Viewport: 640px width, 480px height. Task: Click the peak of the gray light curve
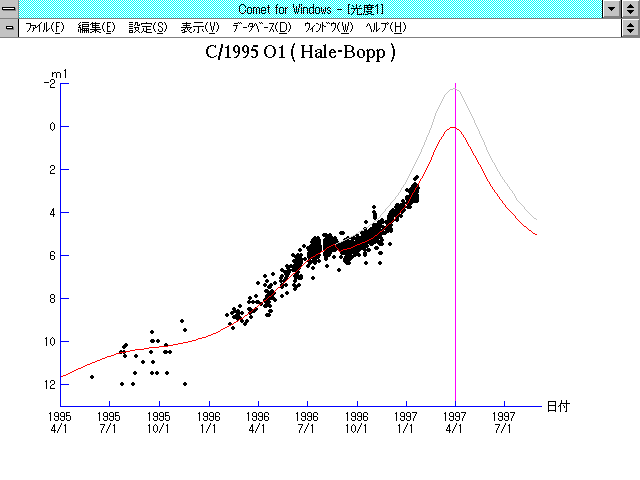pyautogui.click(x=454, y=89)
